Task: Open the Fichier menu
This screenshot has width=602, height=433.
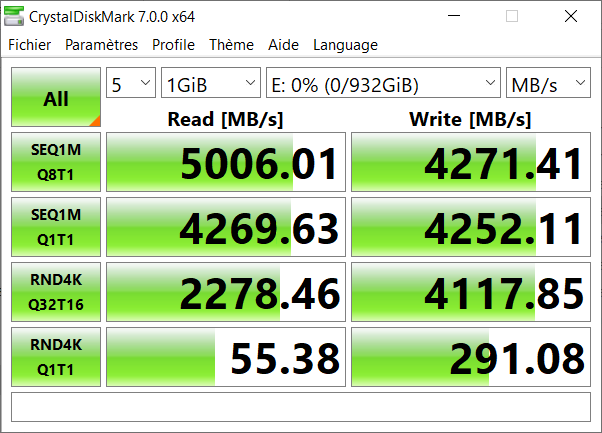Action: [x=30, y=45]
